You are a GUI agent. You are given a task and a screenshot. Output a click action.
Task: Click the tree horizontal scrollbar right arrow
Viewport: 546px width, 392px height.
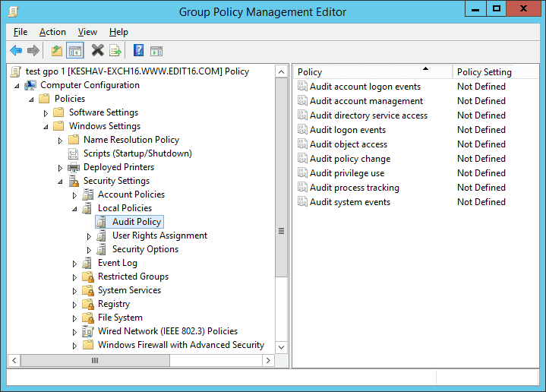[x=268, y=360]
